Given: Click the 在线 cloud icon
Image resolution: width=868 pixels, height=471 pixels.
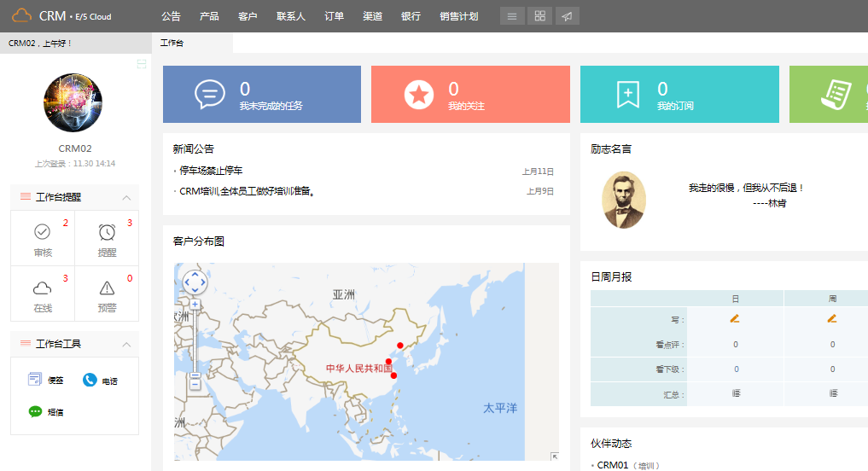Looking at the screenshot, I should pos(42,288).
